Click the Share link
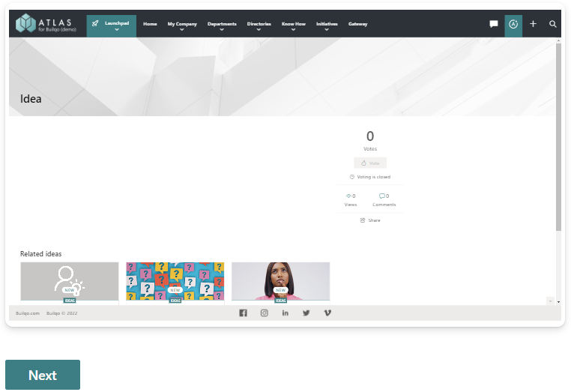 [x=370, y=220]
